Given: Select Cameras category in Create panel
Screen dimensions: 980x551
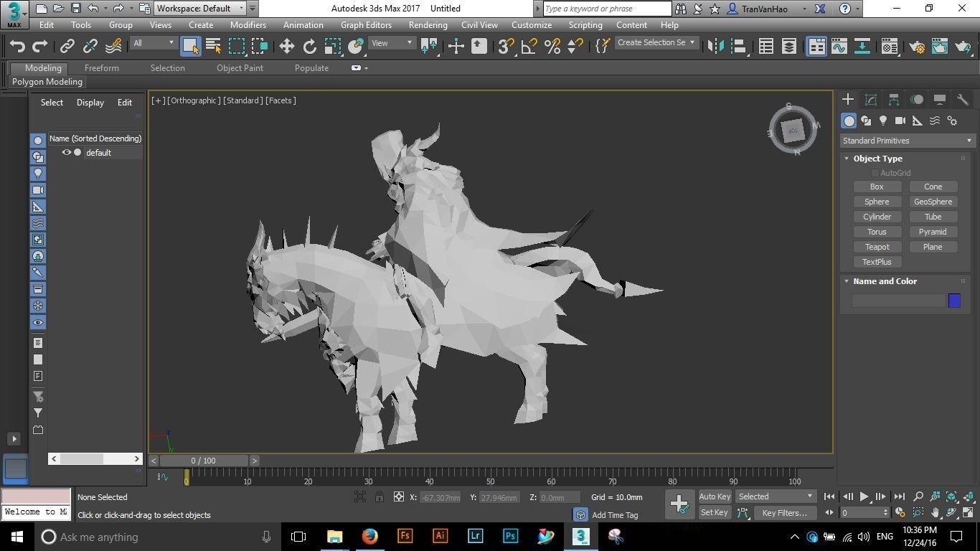Looking at the screenshot, I should (x=900, y=121).
